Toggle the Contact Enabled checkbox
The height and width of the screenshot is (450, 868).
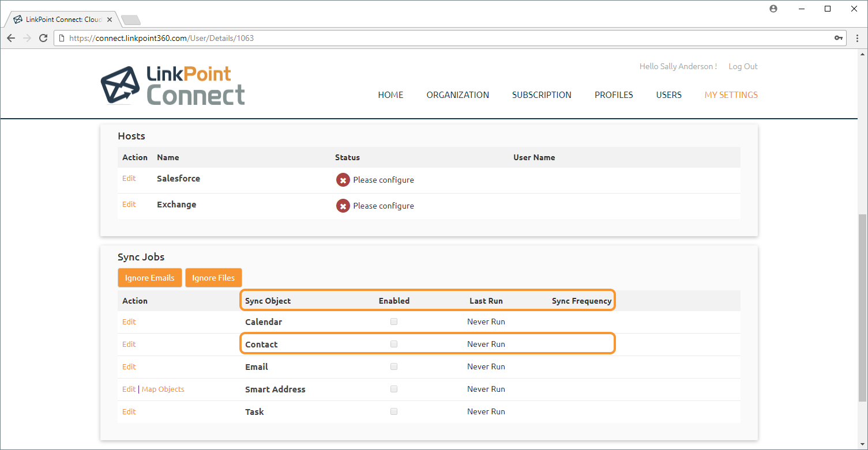pyautogui.click(x=394, y=344)
